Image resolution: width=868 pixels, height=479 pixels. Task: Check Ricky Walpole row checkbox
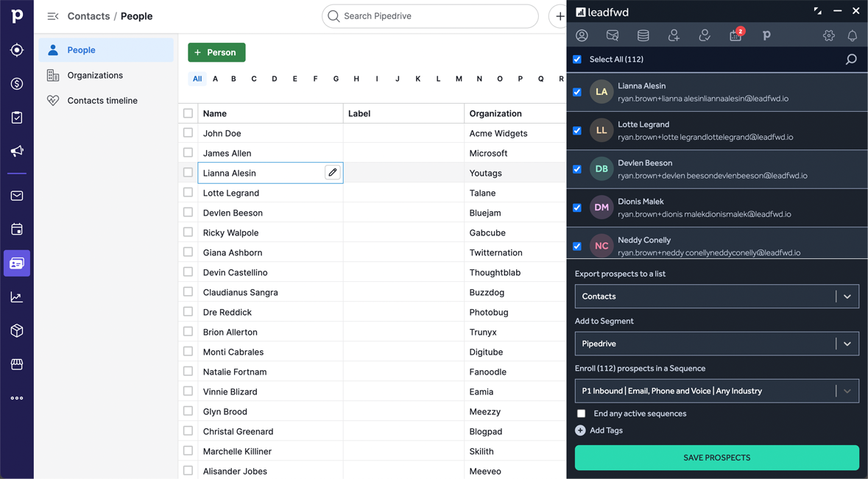(x=188, y=233)
